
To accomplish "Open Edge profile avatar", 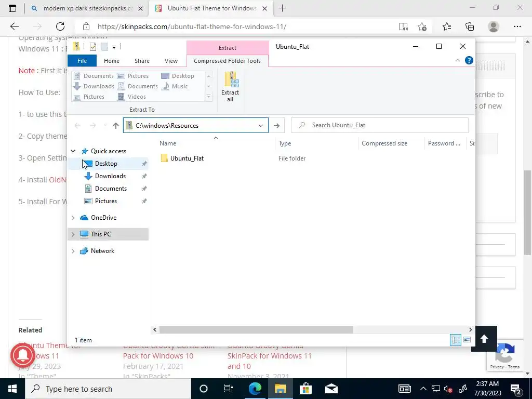I will (494, 26).
